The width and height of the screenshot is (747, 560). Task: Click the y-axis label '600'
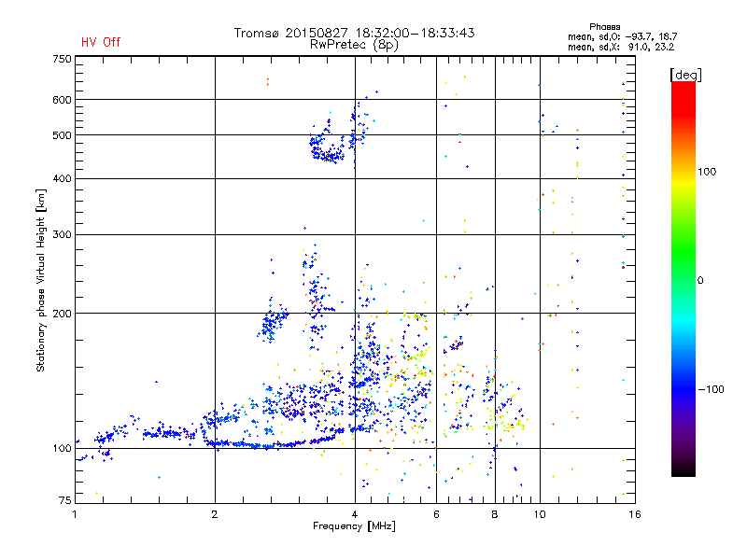click(62, 100)
